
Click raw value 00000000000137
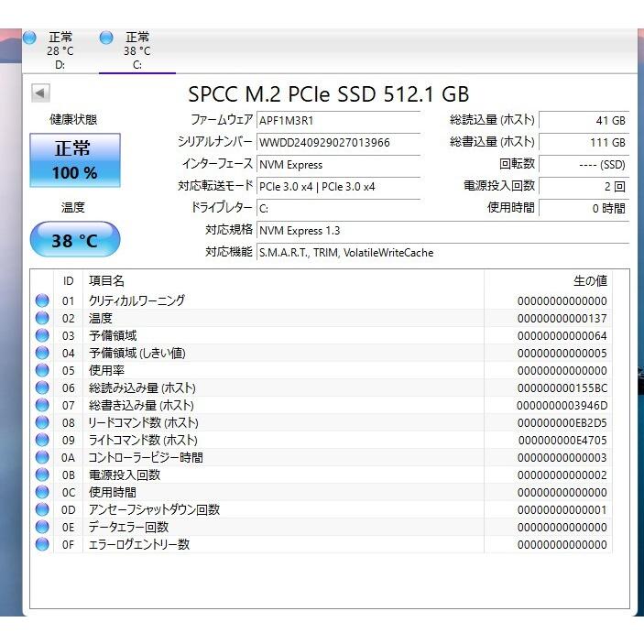click(562, 318)
